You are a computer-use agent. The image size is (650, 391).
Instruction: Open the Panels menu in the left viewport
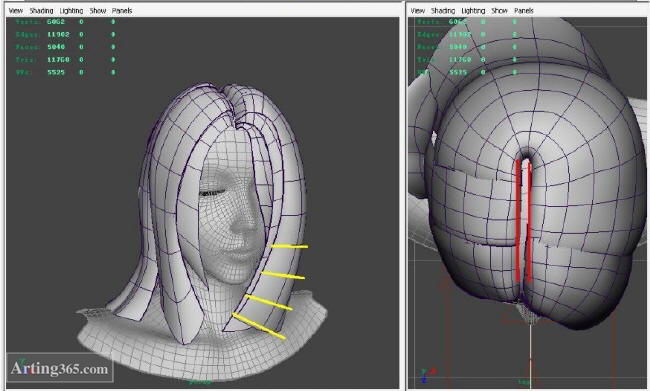[x=122, y=11]
